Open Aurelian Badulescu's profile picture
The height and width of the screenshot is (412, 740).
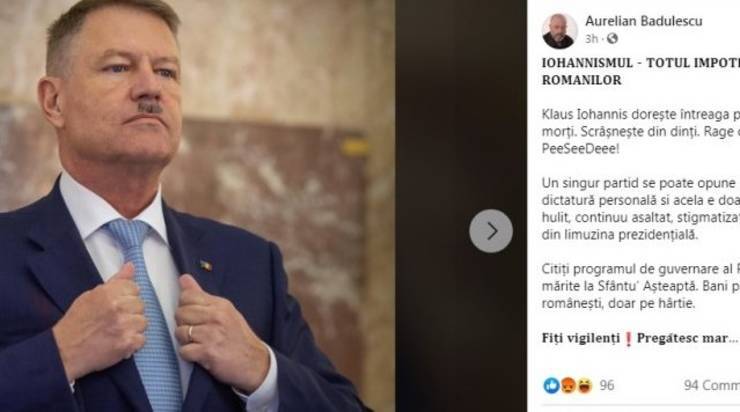[559, 31]
